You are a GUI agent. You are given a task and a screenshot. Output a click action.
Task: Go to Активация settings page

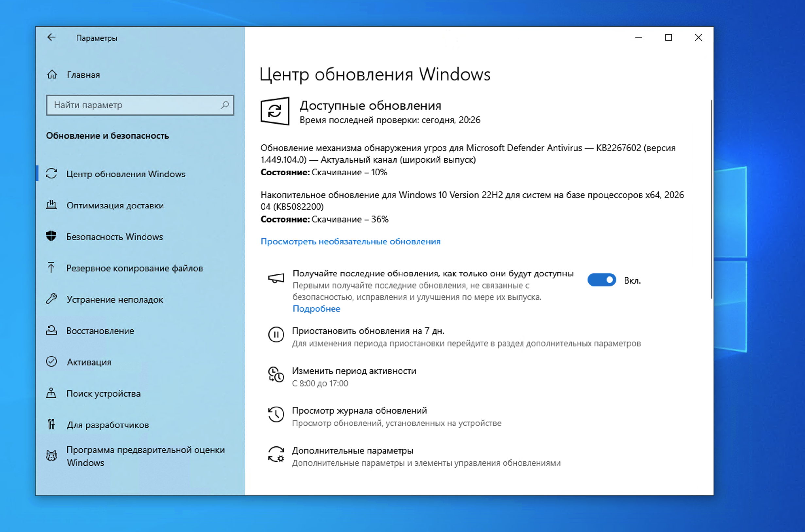[x=89, y=362]
